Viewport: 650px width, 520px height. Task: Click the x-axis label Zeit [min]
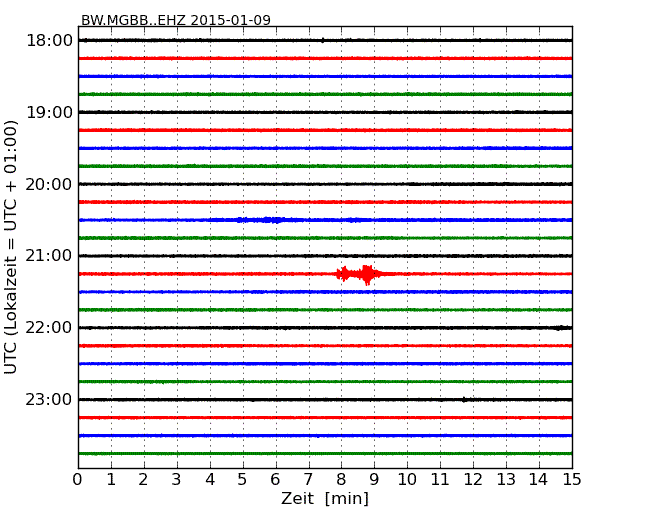coord(325,498)
